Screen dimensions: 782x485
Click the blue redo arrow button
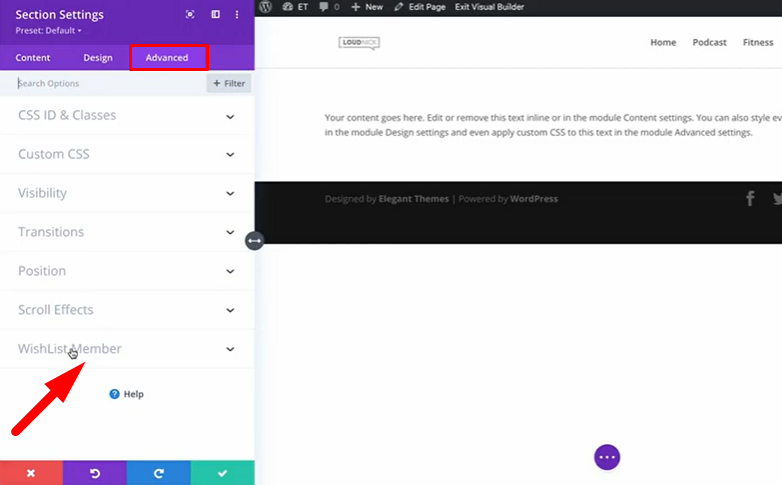pyautogui.click(x=158, y=473)
